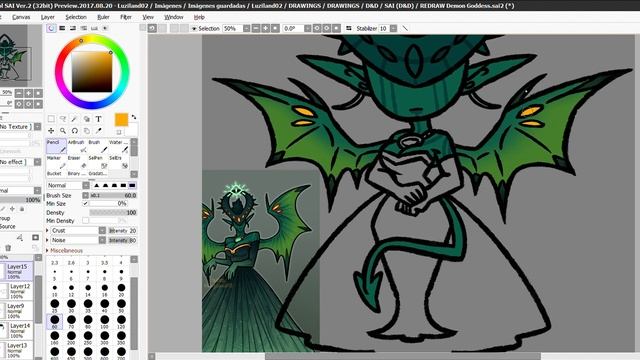Open the Window menu
The width and height of the screenshot is (640, 360).
[173, 17]
